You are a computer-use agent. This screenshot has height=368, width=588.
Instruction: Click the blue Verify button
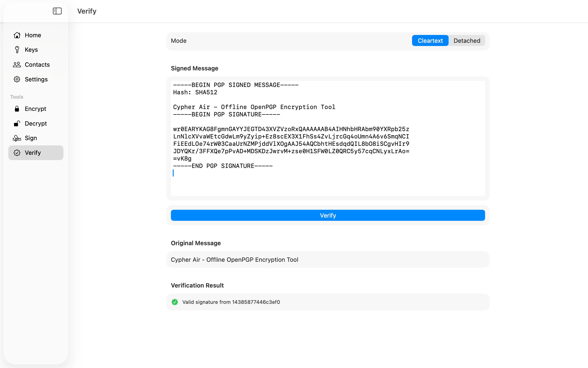(328, 216)
